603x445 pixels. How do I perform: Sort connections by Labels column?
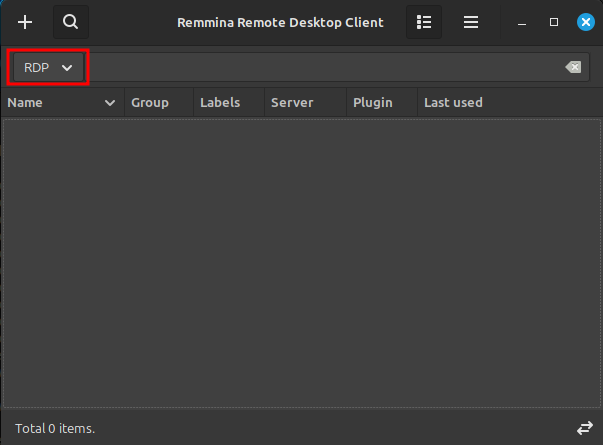[229, 103]
